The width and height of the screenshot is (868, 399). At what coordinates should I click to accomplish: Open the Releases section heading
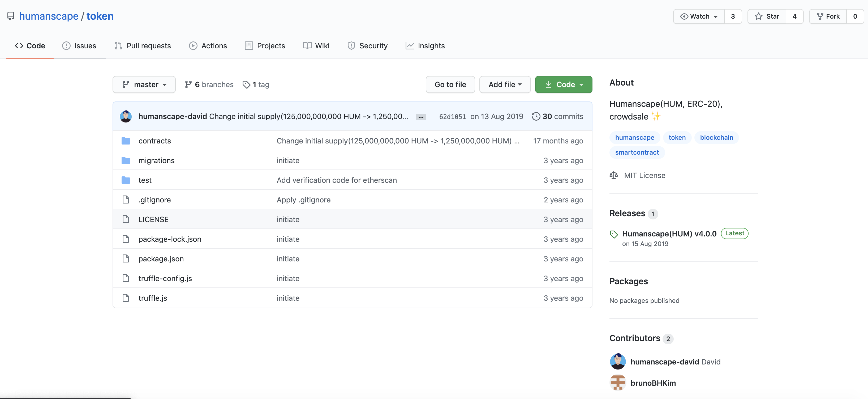(627, 213)
